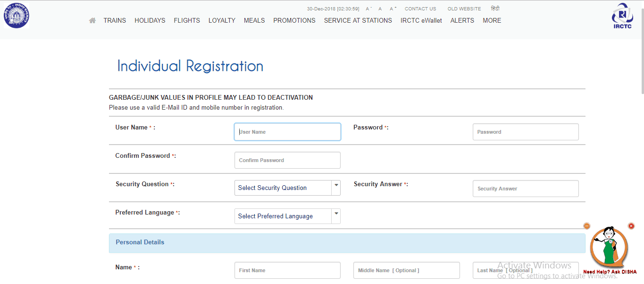Open the MORE menu
644x284 pixels.
[492, 20]
